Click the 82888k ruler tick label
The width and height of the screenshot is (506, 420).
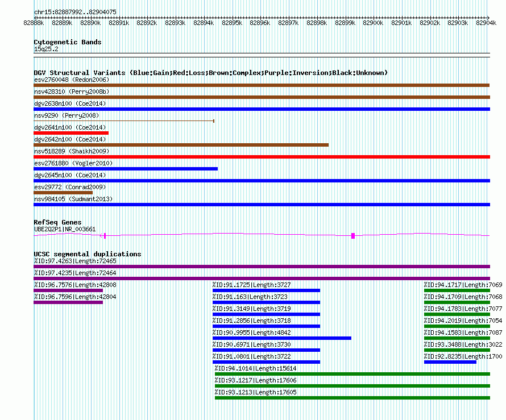[34, 23]
